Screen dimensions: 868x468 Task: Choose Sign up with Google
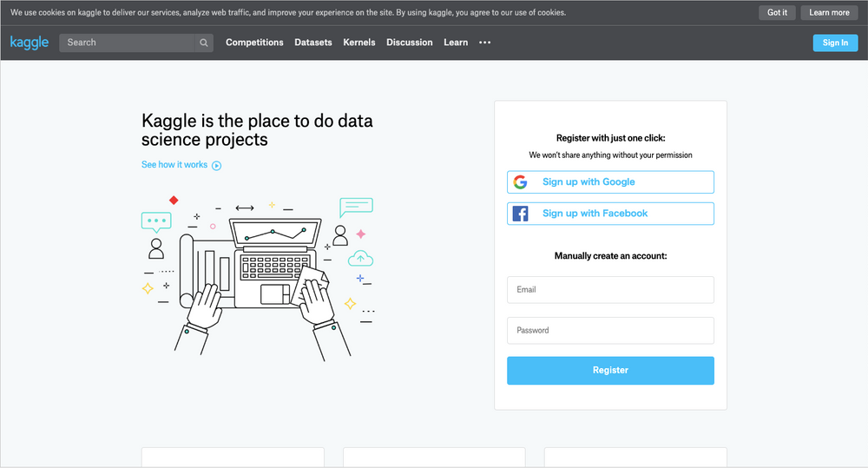tap(610, 182)
